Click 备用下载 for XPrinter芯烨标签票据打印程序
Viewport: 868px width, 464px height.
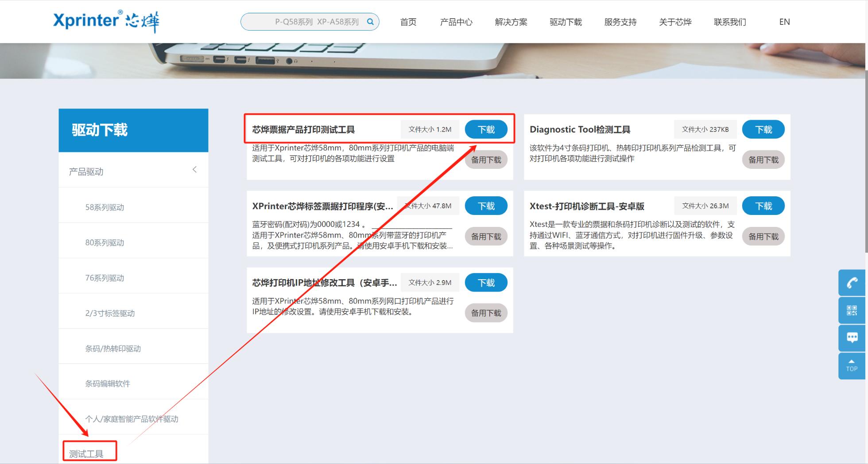(486, 236)
